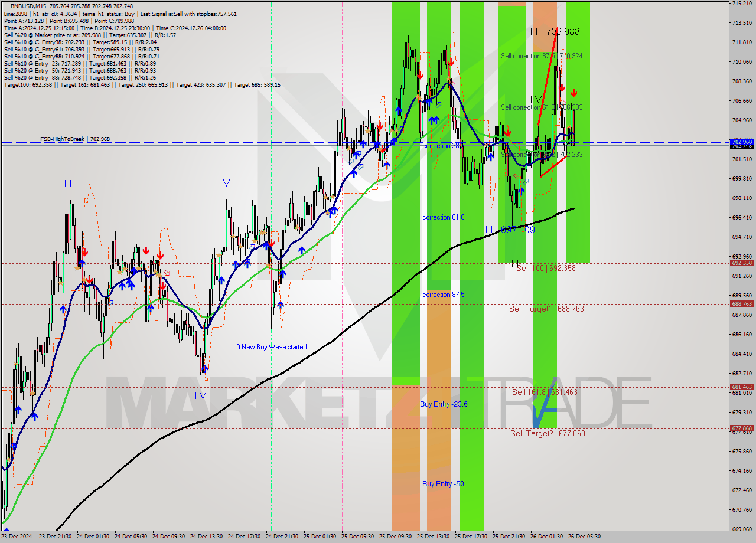Click the 'Sell 161.8 | 681.463' label
This screenshot has width=756, height=543.
click(x=545, y=392)
